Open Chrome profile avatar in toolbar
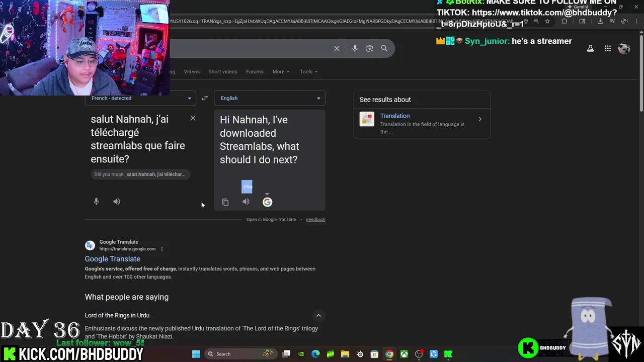This screenshot has height=362, width=644. [x=624, y=21]
